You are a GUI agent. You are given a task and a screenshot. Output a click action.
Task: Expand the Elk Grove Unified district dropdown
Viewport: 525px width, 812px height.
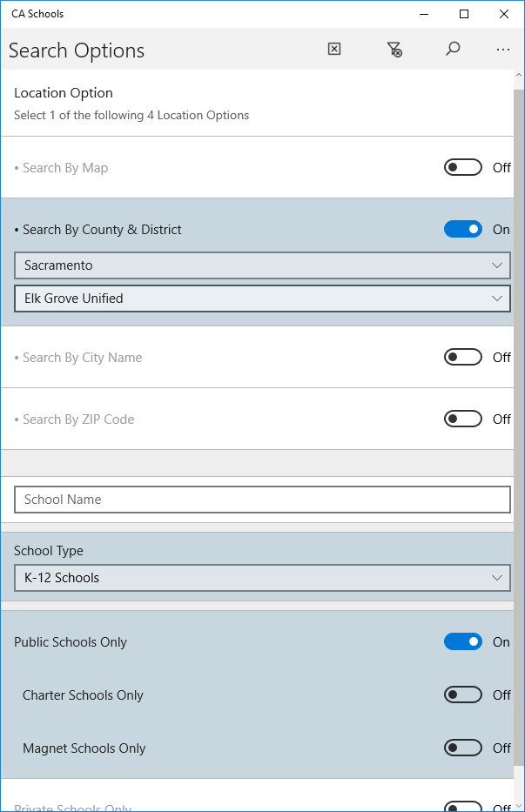262,298
